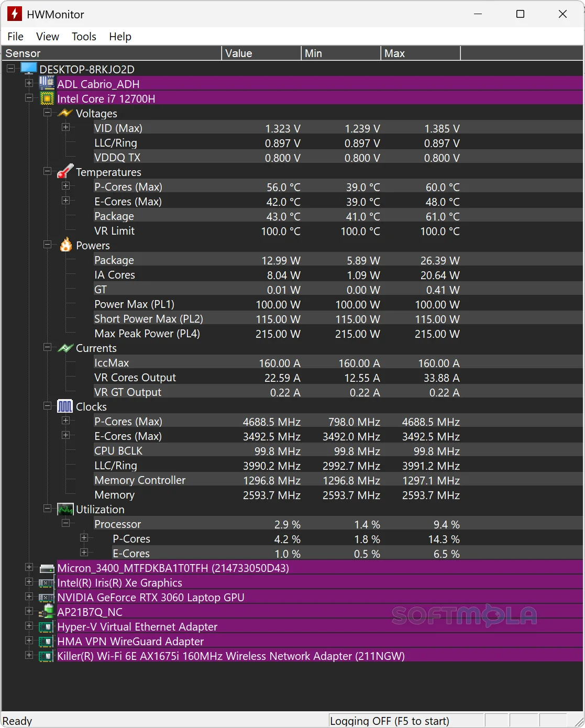Image resolution: width=585 pixels, height=728 pixels.
Task: Collapse the Powers group
Action: click(47, 244)
